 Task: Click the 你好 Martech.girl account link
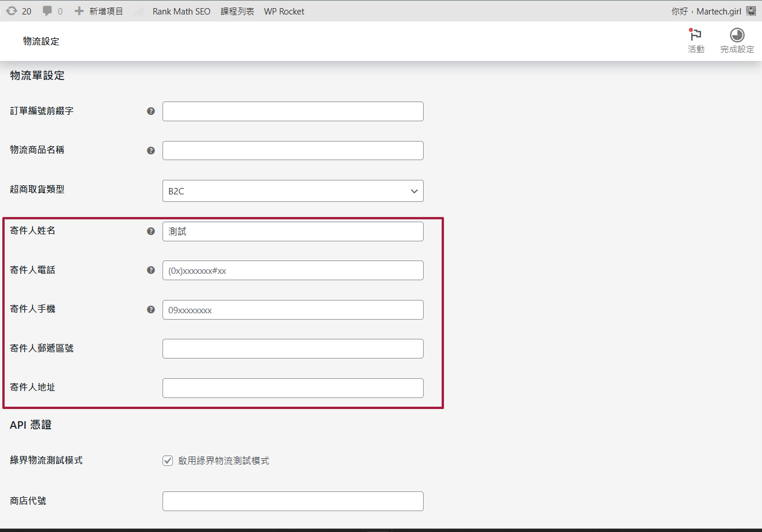[x=706, y=11]
